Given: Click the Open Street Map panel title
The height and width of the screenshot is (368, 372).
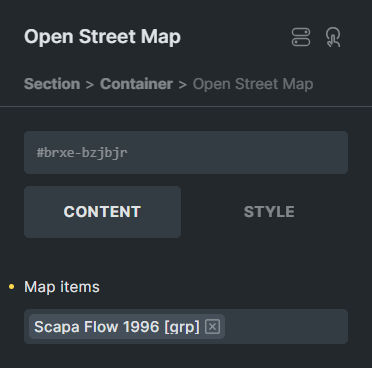Looking at the screenshot, I should [102, 37].
